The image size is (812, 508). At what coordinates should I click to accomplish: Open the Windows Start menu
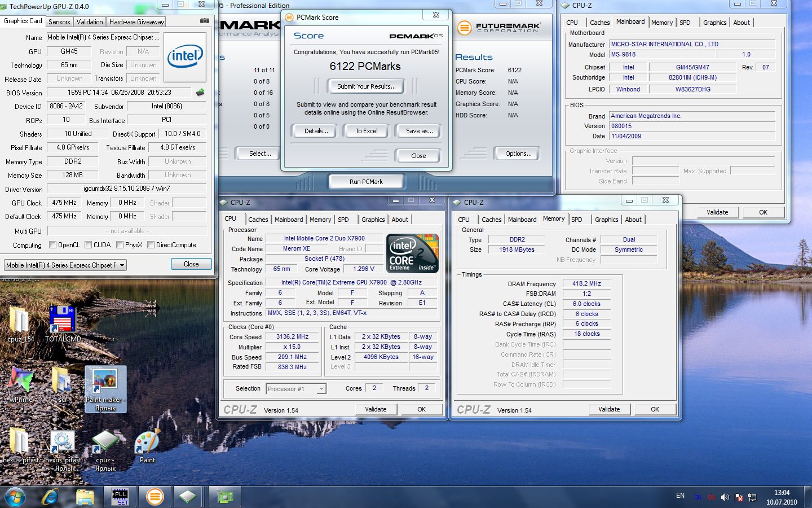[x=15, y=497]
